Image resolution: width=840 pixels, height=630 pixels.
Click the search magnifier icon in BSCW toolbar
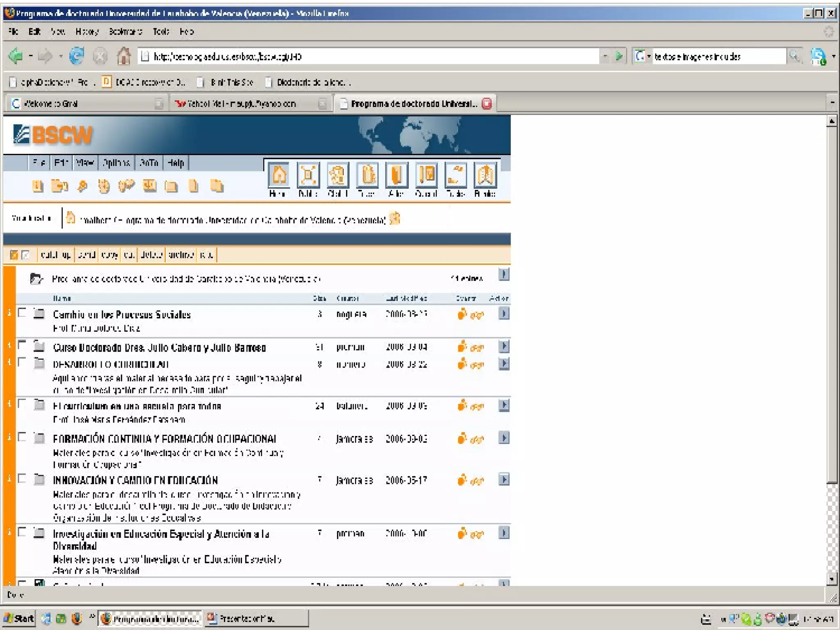tap(82, 187)
